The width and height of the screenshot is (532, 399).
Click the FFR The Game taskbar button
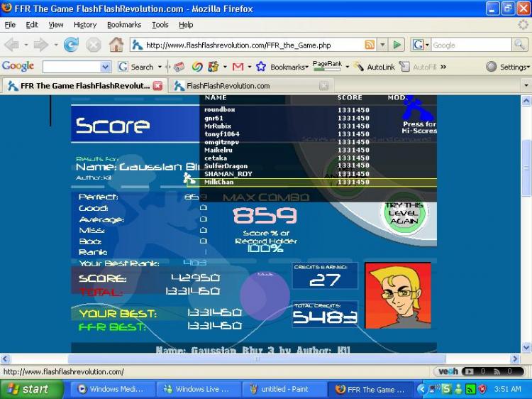tap(370, 389)
